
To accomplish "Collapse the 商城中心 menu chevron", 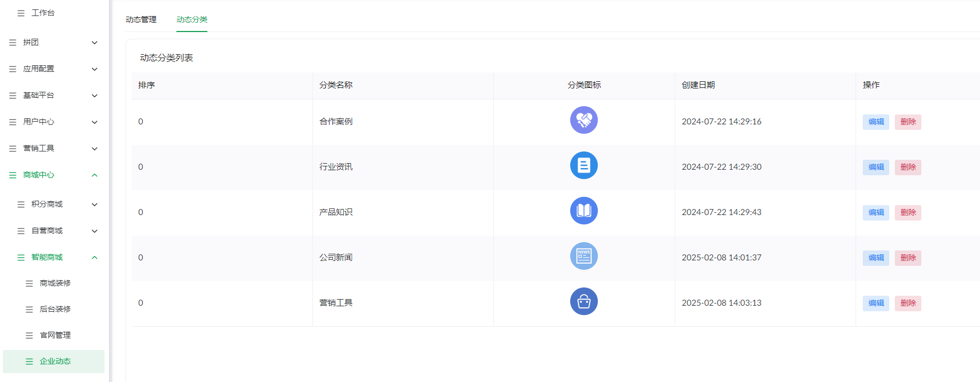I will pyautogui.click(x=95, y=175).
